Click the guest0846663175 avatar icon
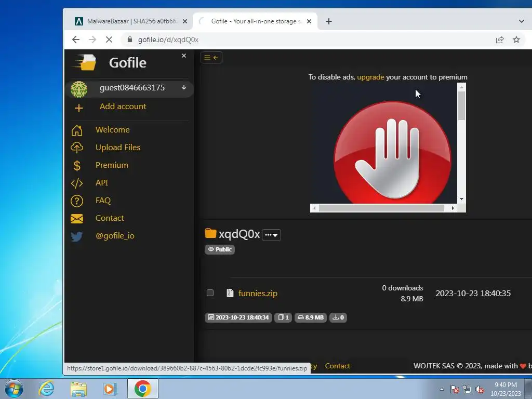Image resolution: width=532 pixels, height=399 pixels. tap(79, 89)
